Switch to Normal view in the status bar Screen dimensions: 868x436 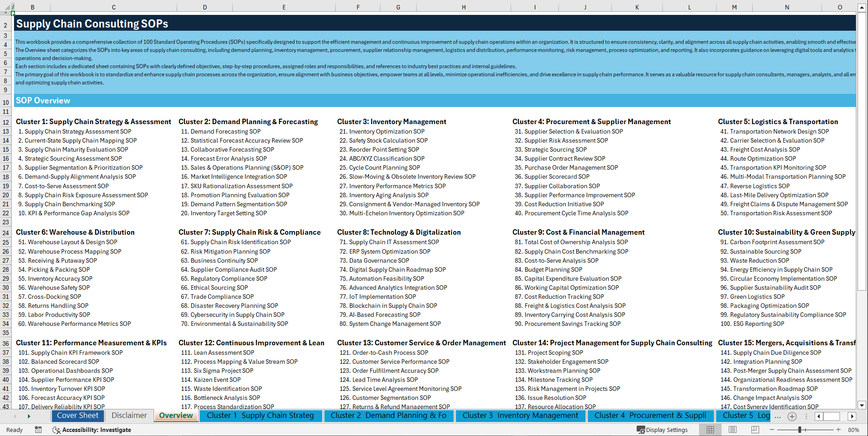click(x=710, y=429)
